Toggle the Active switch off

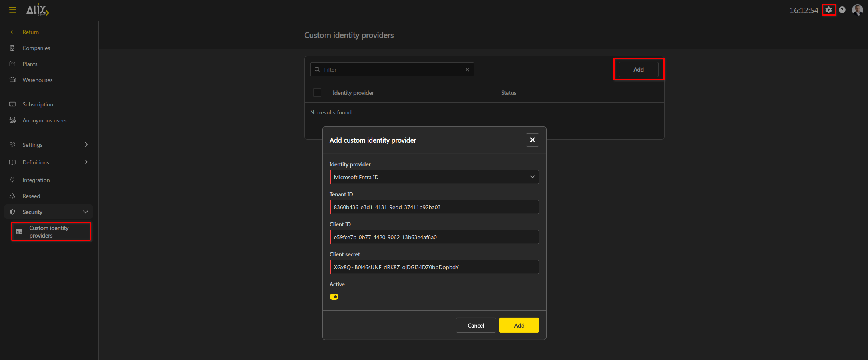334,297
